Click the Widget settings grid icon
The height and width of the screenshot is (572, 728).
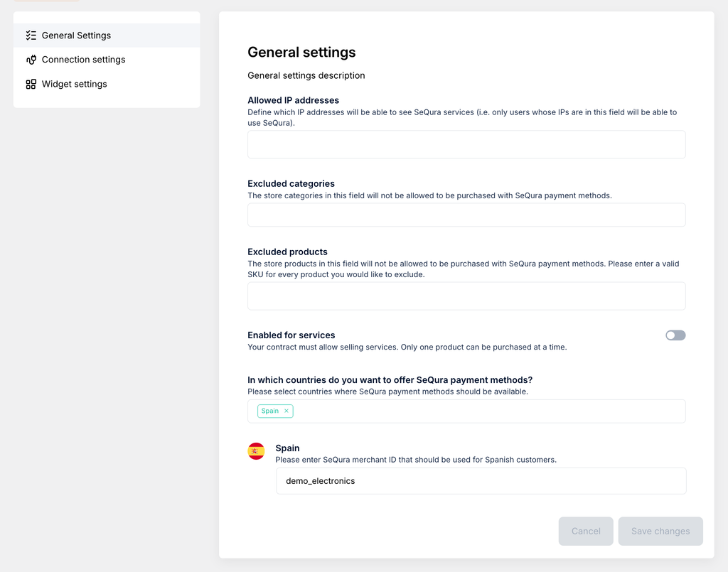coord(31,84)
